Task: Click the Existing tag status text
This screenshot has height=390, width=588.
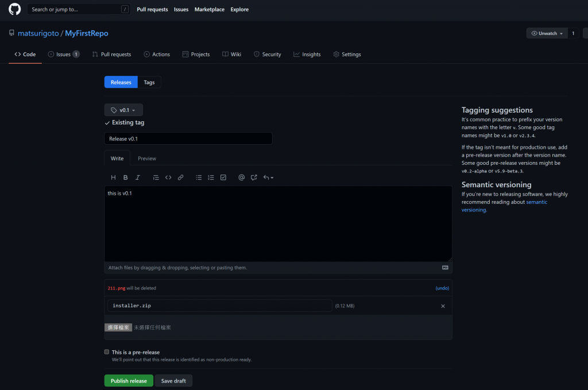Action: (128, 122)
